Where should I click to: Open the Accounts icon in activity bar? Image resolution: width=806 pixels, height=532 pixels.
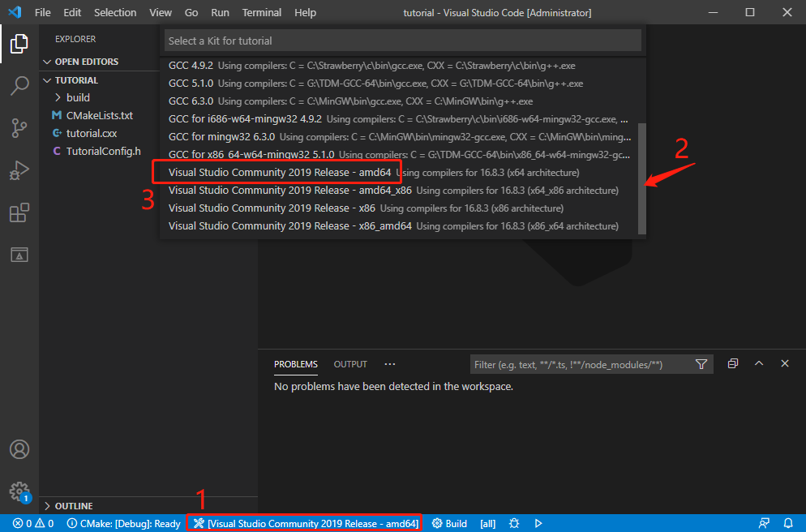(19, 450)
